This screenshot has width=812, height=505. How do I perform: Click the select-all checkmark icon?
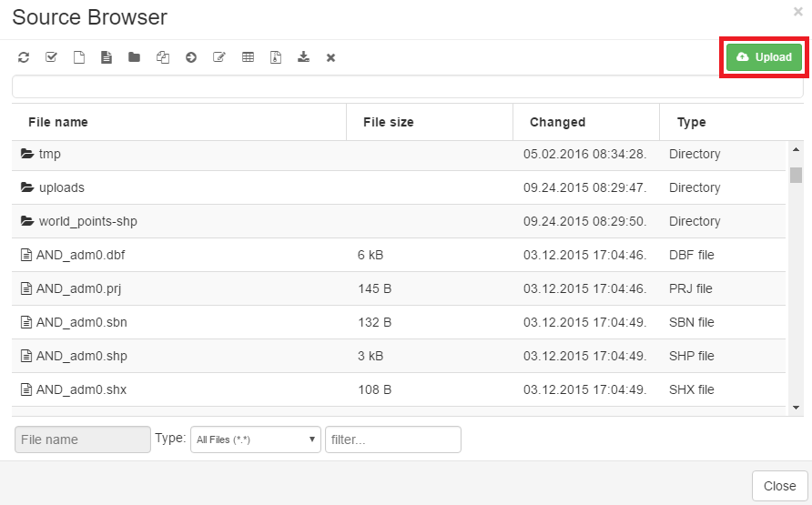[x=51, y=57]
